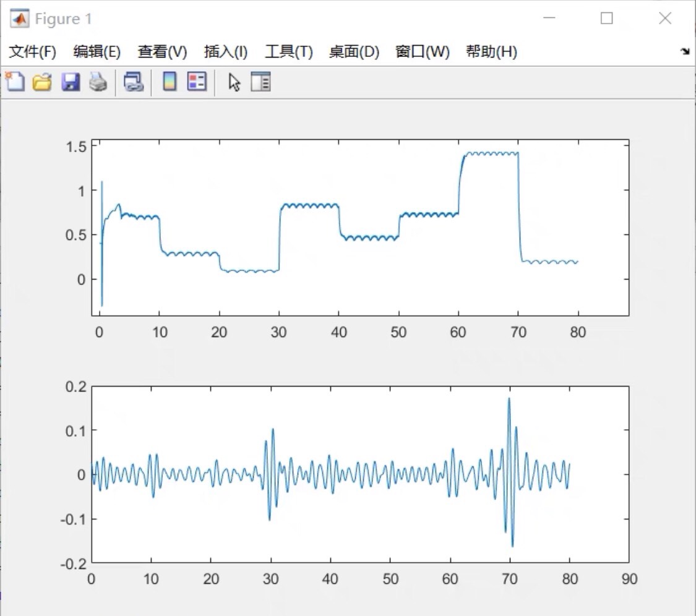Select the initial spike at the start of top plot

pyautogui.click(x=102, y=243)
